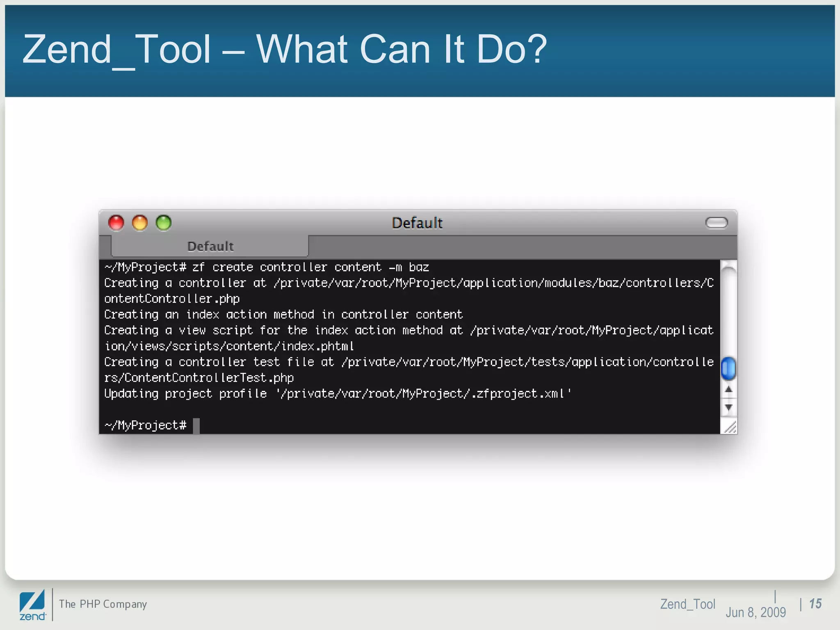Click the 'Jun 8, 2009' date in the footer
840x630 pixels.
click(756, 612)
